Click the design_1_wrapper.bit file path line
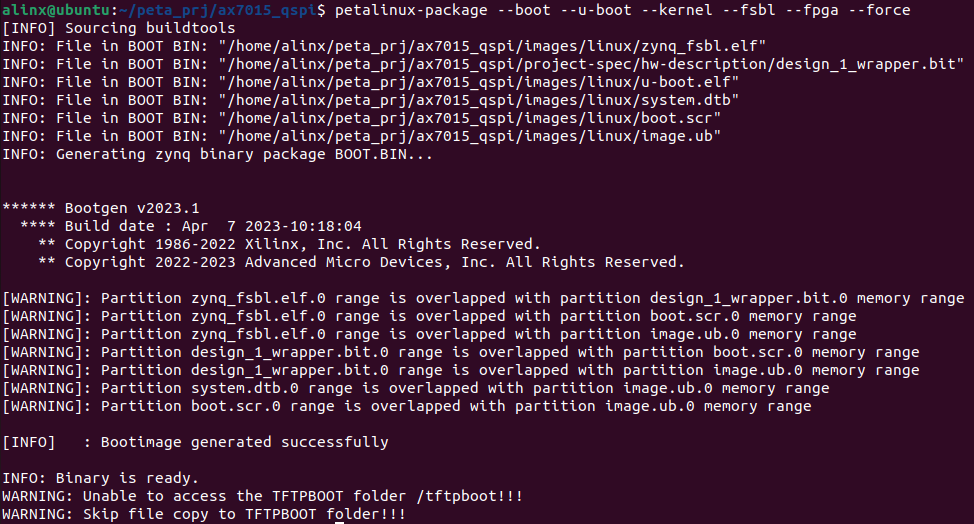974x524 pixels. click(x=483, y=64)
